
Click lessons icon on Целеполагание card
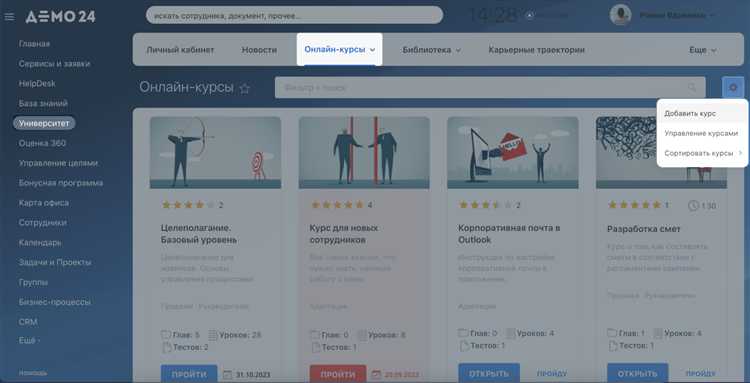tap(213, 335)
